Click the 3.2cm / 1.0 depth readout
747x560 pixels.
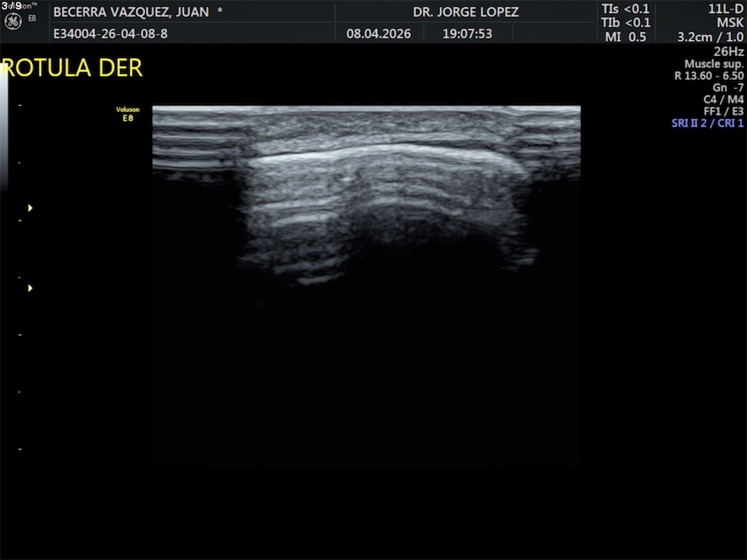tap(710, 37)
